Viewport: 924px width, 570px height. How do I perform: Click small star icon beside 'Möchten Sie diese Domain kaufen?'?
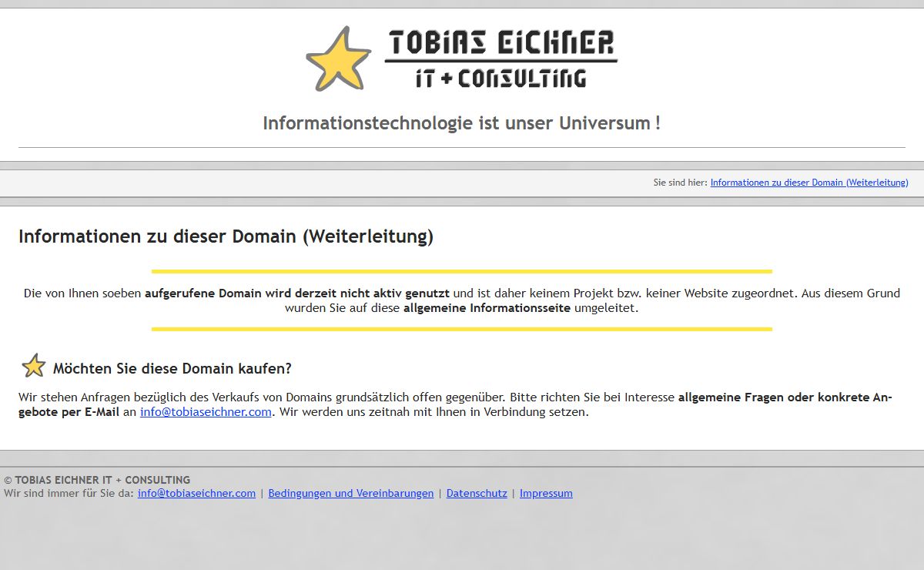click(x=34, y=366)
